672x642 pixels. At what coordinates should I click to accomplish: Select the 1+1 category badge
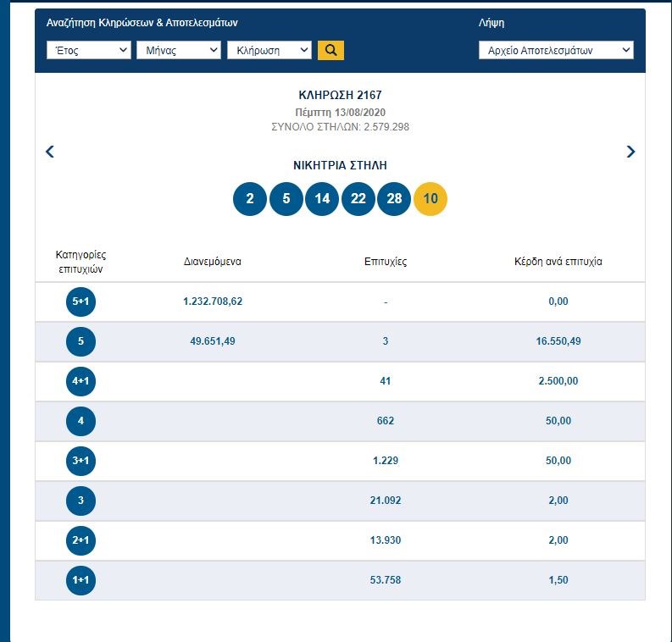pyautogui.click(x=81, y=580)
